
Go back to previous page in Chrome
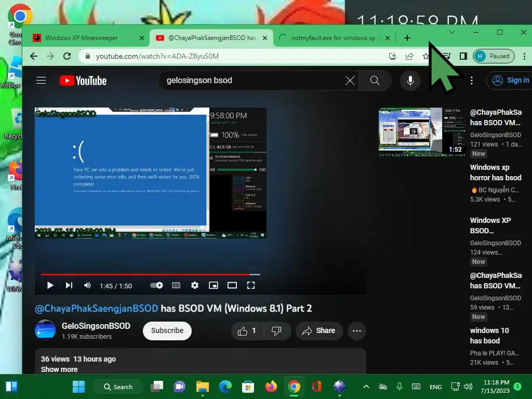[34, 56]
